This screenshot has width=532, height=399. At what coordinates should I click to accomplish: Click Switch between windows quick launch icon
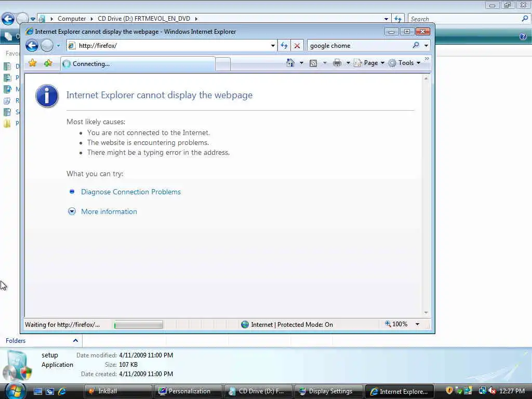[50, 391]
